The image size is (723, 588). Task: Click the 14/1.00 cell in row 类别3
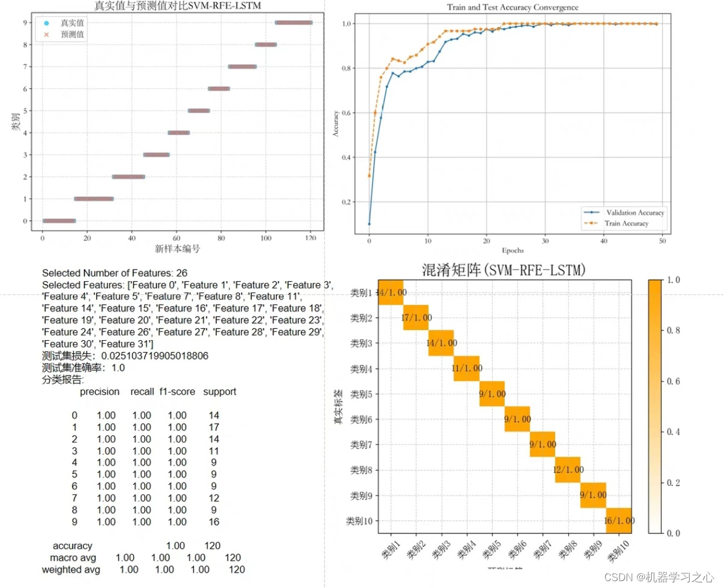point(441,343)
